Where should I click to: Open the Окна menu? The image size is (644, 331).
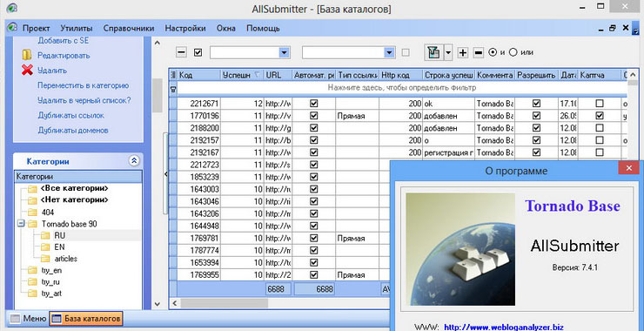226,29
